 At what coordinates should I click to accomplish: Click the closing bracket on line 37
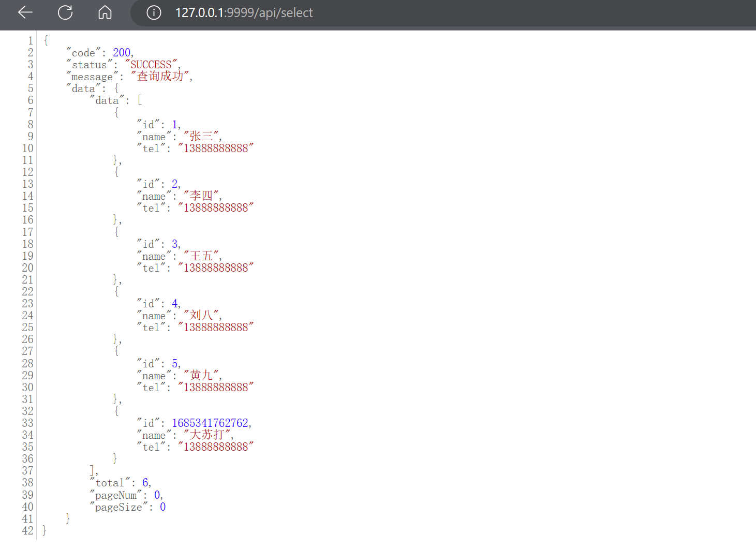92,471
